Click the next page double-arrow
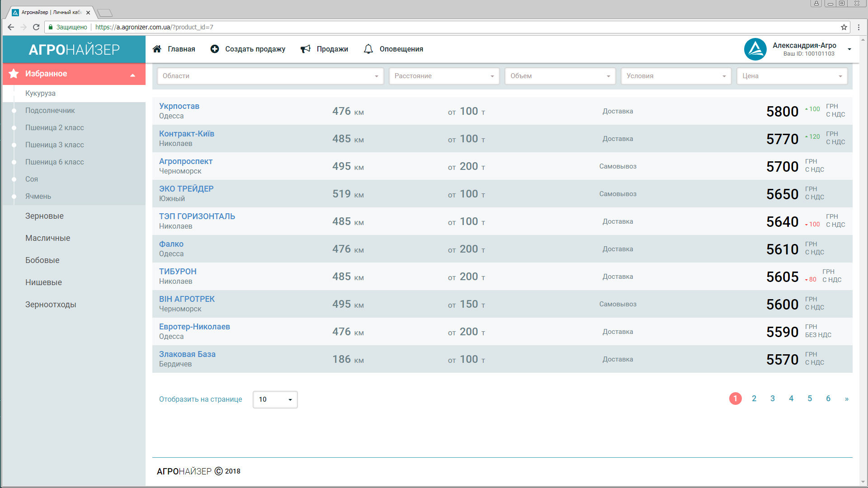Viewport: 868px width, 488px height. pyautogui.click(x=846, y=399)
